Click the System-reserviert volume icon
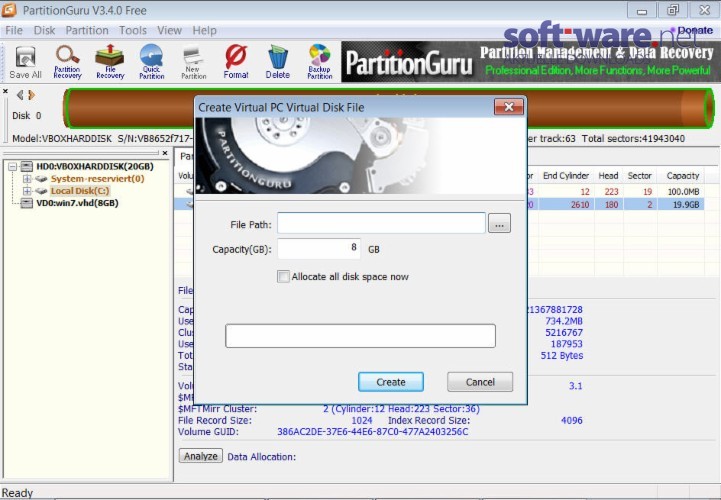The width and height of the screenshot is (721, 500). point(41,178)
